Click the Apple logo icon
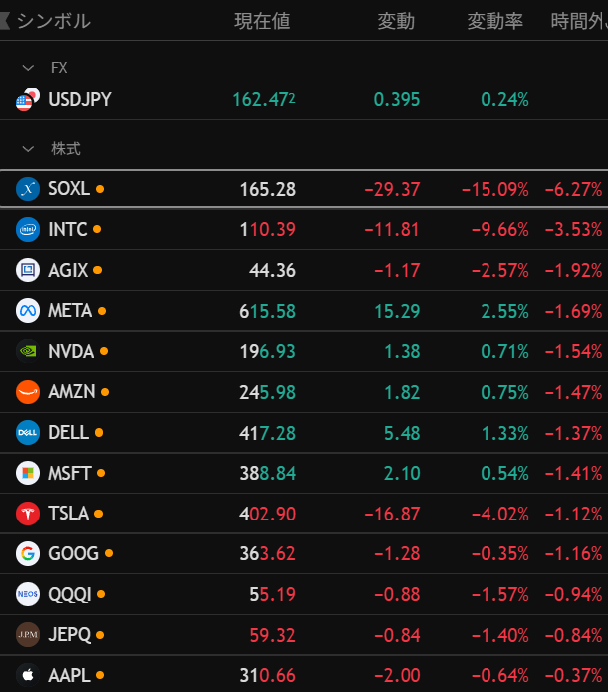608x692 pixels. tap(28, 675)
